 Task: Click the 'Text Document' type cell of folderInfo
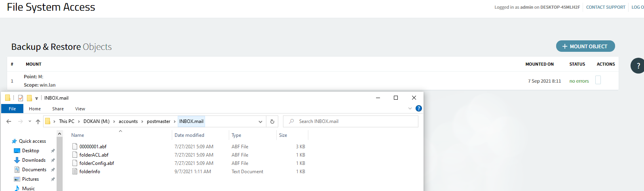tap(247, 172)
